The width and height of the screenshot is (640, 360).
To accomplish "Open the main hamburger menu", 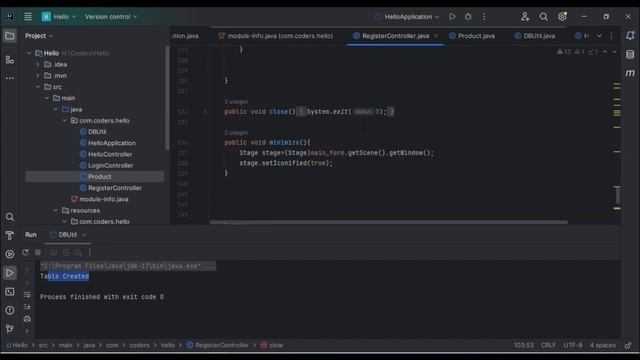I will 28,17.
